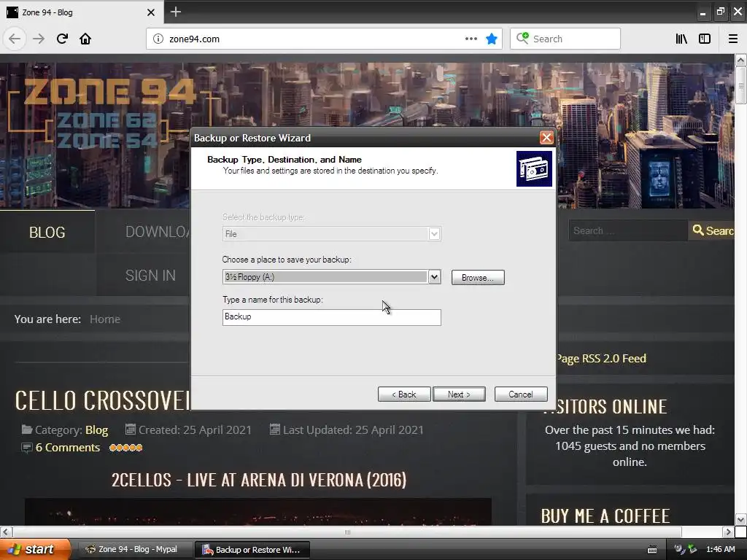The width and height of the screenshot is (747, 560).
Task: Close the Zone 94 - Blog tab
Action: [150, 12]
